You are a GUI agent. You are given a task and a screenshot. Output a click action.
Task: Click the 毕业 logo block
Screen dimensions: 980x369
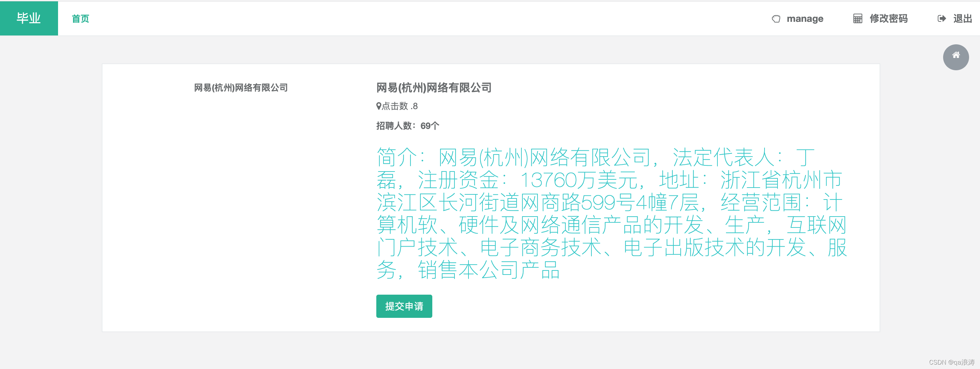point(29,18)
